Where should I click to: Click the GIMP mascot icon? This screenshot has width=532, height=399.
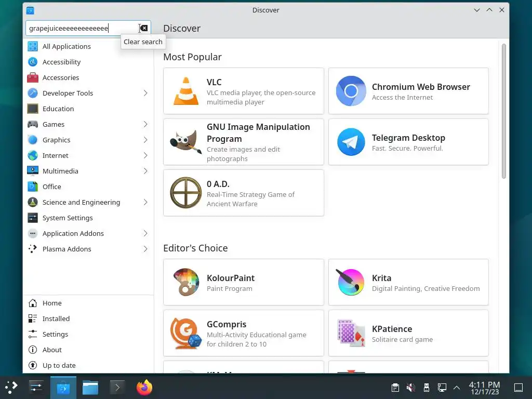(x=185, y=142)
